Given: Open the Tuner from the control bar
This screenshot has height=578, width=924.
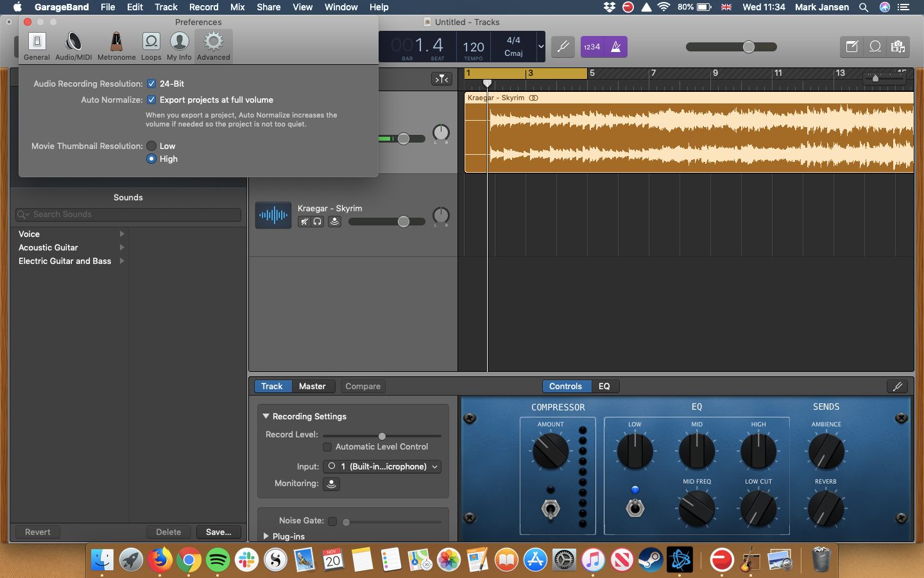Looking at the screenshot, I should pos(563,47).
